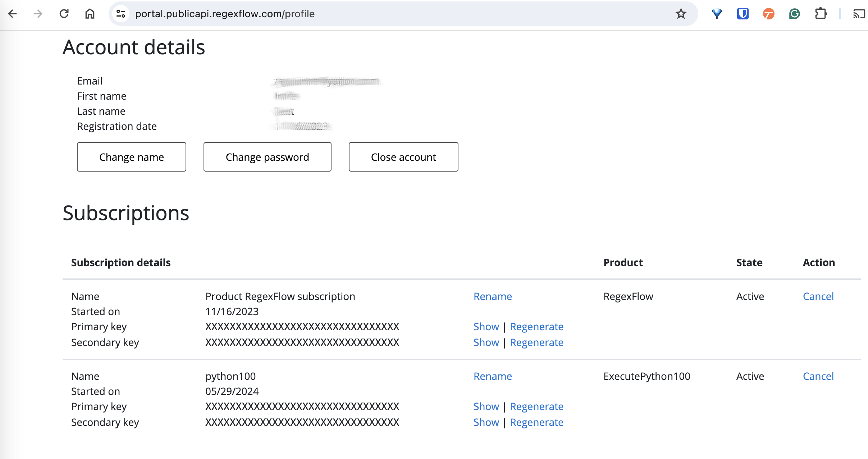Regenerate the RegexFlow secondary key
This screenshot has width=868, height=459.
pyautogui.click(x=536, y=342)
